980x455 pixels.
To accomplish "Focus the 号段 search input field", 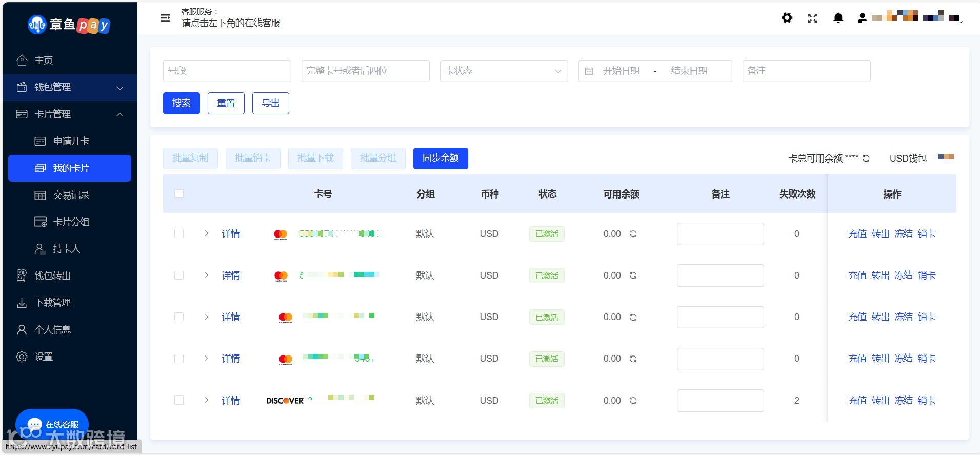I will (227, 71).
